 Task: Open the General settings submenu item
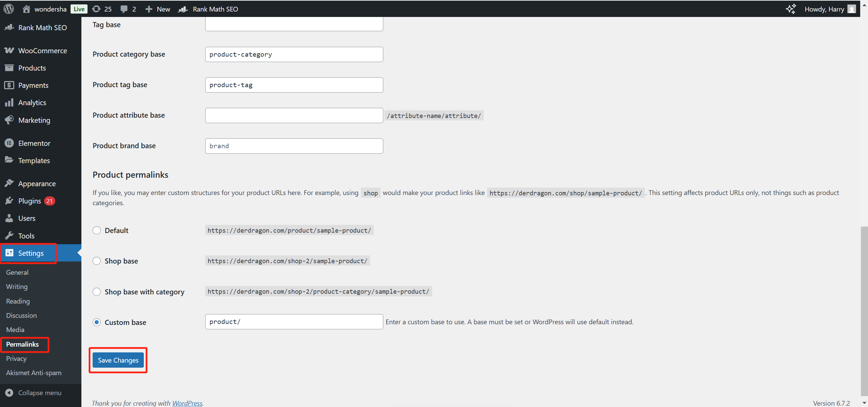point(17,272)
